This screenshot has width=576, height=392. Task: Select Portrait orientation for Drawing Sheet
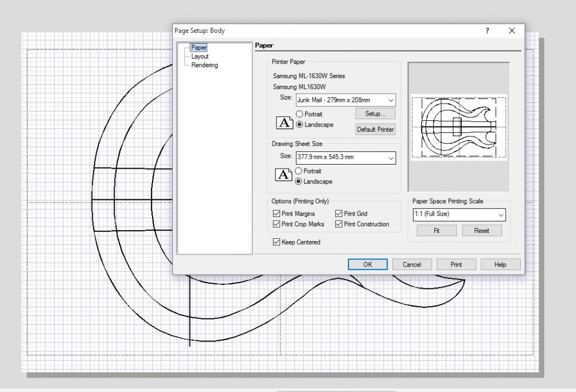tap(300, 171)
